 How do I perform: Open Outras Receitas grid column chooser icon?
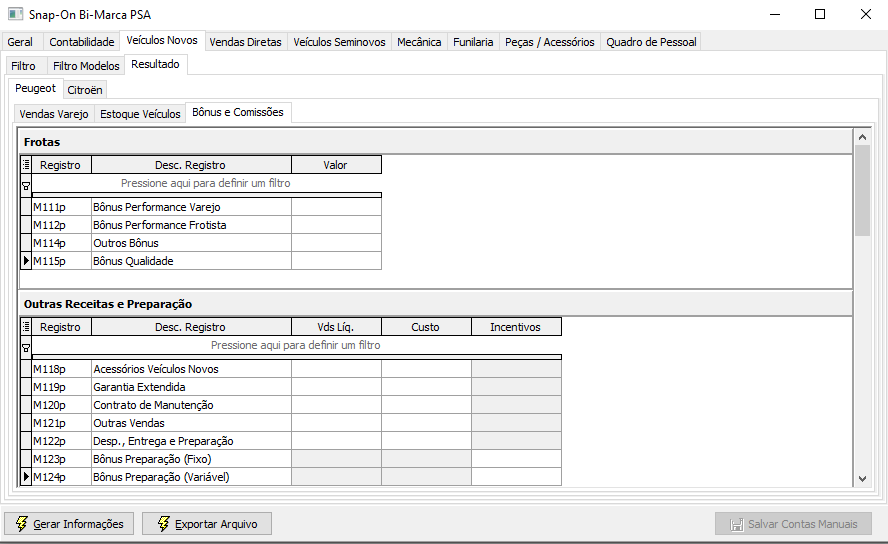click(26, 327)
